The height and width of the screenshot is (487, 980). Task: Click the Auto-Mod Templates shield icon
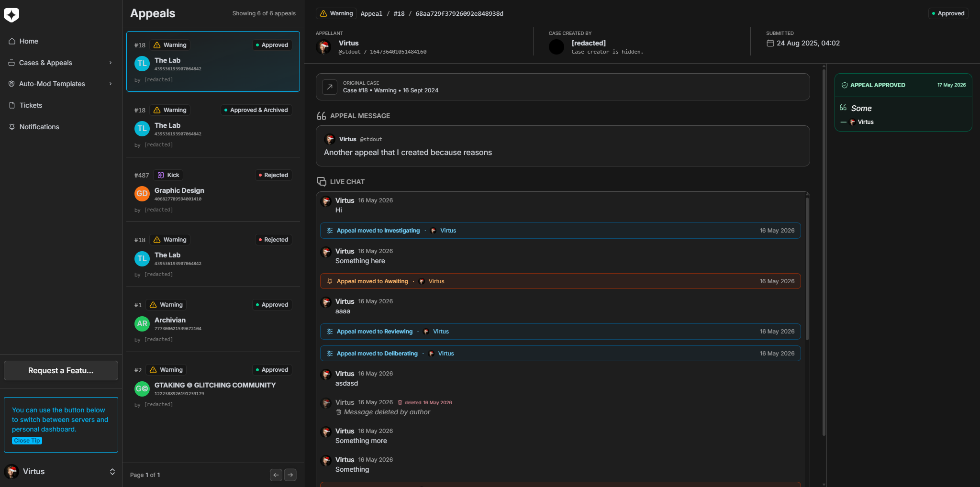11,84
